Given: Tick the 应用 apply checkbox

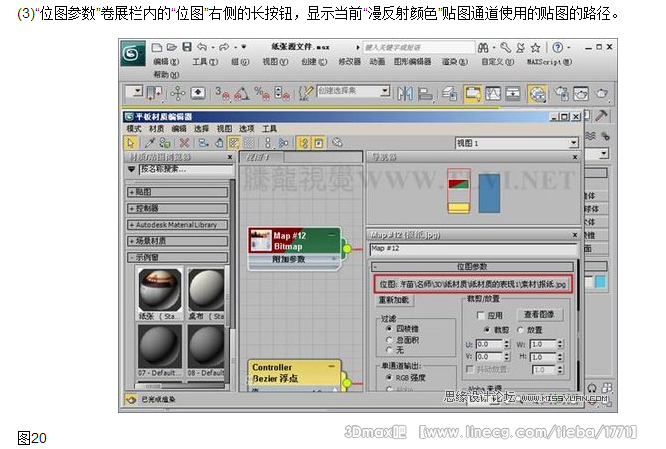Looking at the screenshot, I should tap(480, 315).
